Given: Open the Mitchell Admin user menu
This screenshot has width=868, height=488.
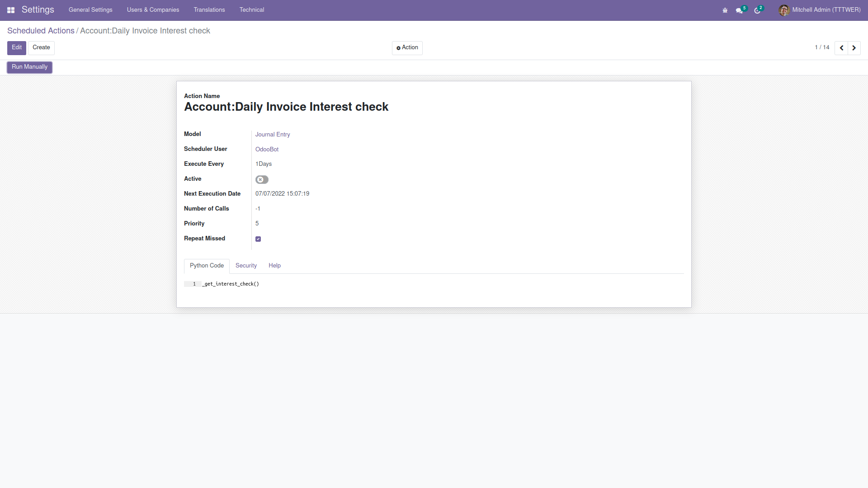Looking at the screenshot, I should (826, 10).
